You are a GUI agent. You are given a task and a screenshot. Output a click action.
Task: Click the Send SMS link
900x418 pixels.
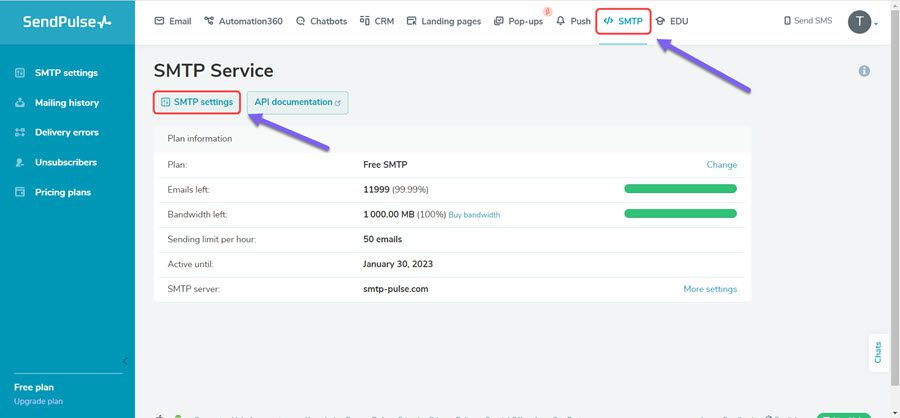808,21
